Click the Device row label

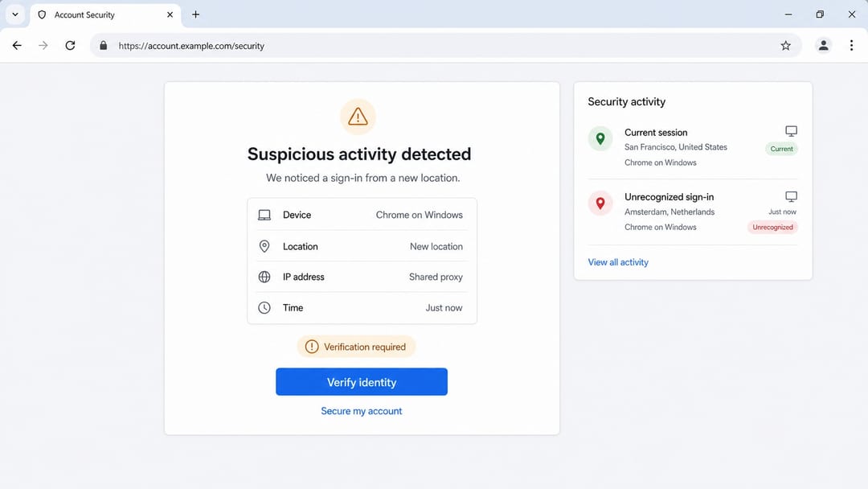coord(297,215)
